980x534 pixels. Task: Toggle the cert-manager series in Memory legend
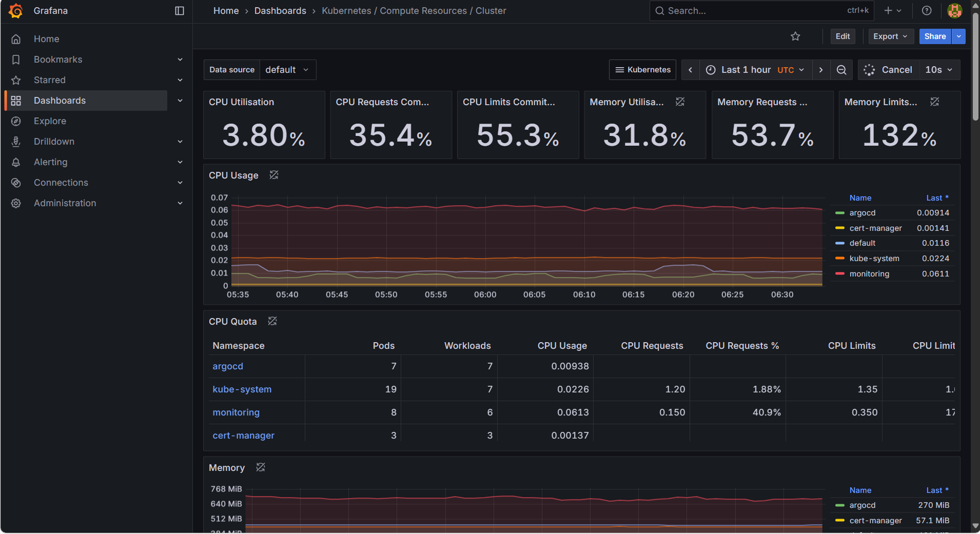tap(875, 520)
